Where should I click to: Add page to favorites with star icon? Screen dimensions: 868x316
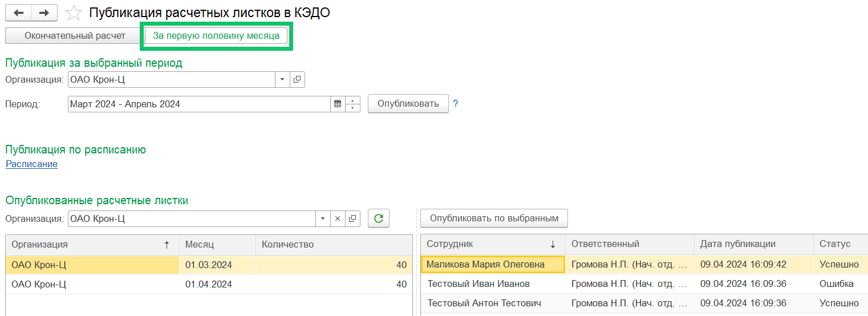(74, 13)
